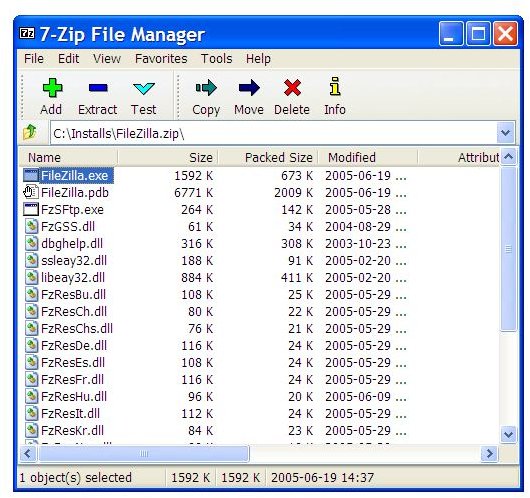Go up one folder level icon
The height and width of the screenshot is (498, 530).
[30, 133]
